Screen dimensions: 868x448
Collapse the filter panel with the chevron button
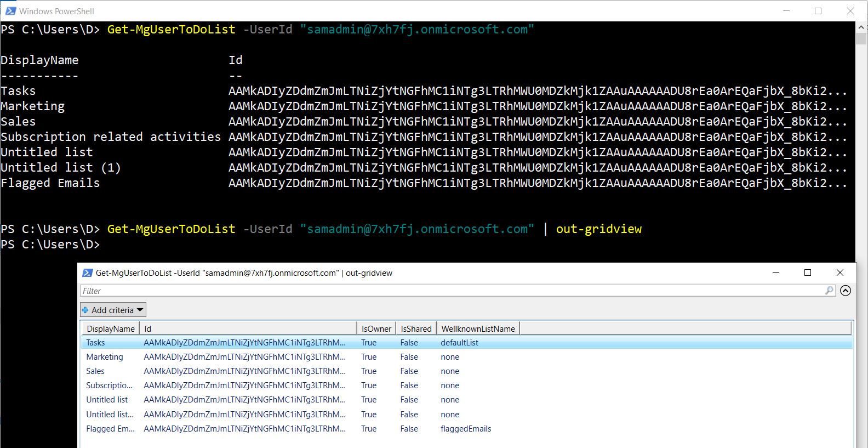click(x=846, y=291)
